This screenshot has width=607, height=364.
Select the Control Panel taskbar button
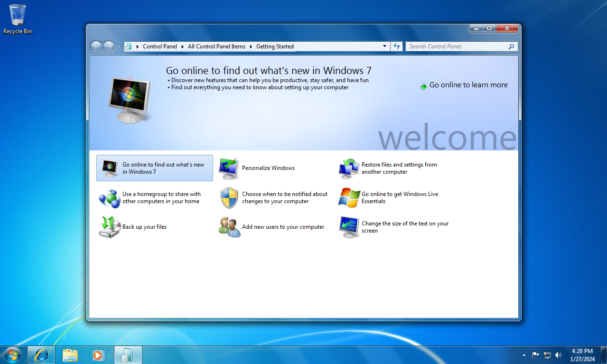pyautogui.click(x=128, y=355)
